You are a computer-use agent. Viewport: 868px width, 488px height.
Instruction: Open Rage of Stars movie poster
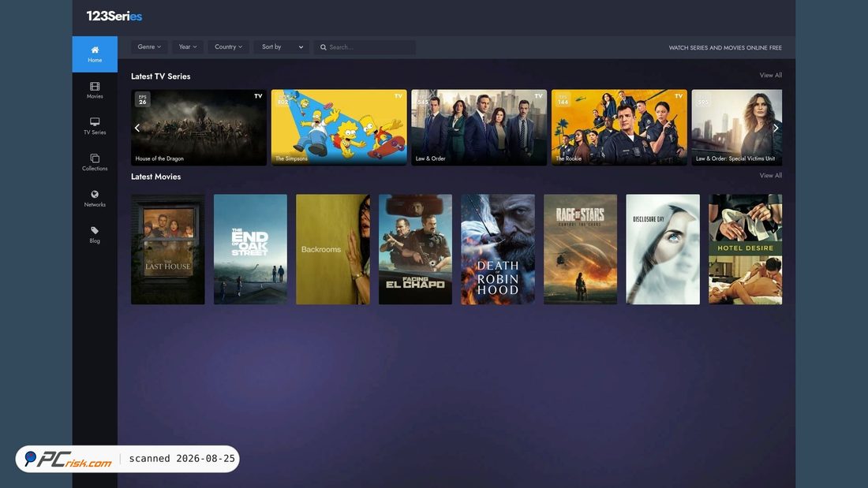coord(580,249)
